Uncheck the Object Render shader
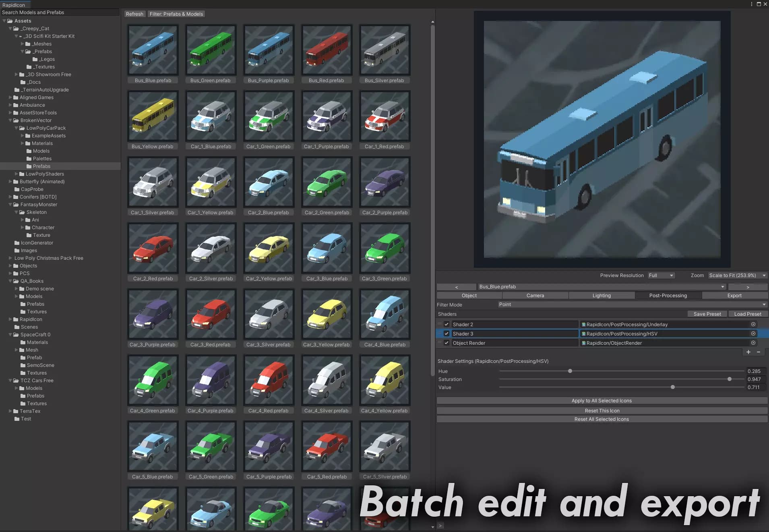 (x=446, y=343)
